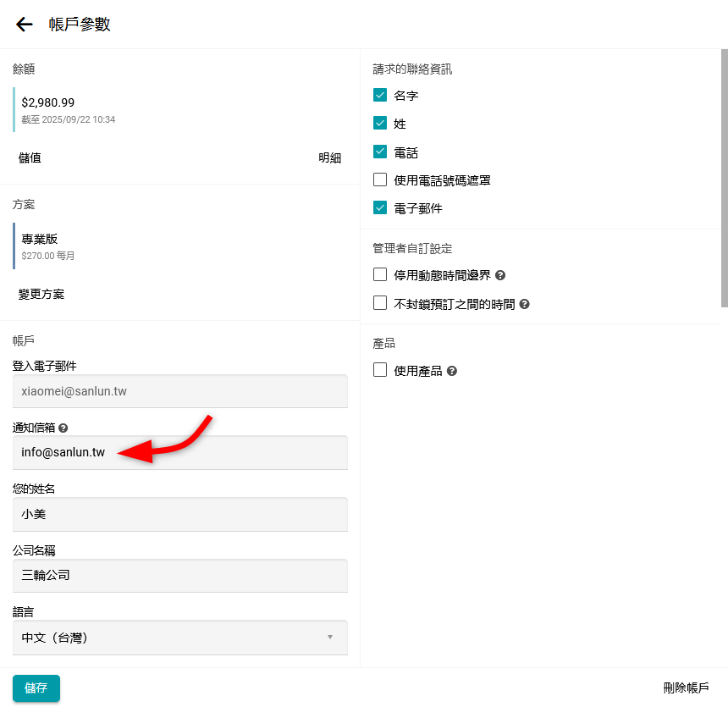Open 明細 balance details
This screenshot has width=728, height=707.
(329, 157)
